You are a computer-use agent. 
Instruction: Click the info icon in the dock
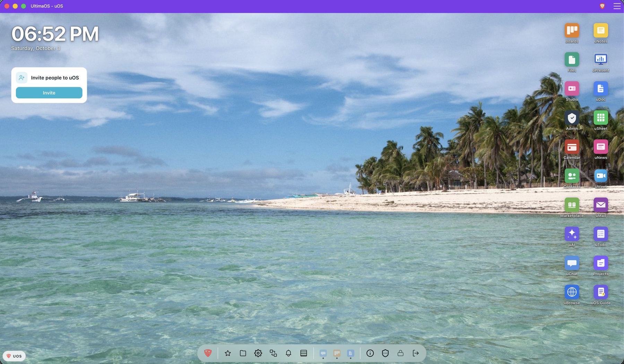(370, 353)
